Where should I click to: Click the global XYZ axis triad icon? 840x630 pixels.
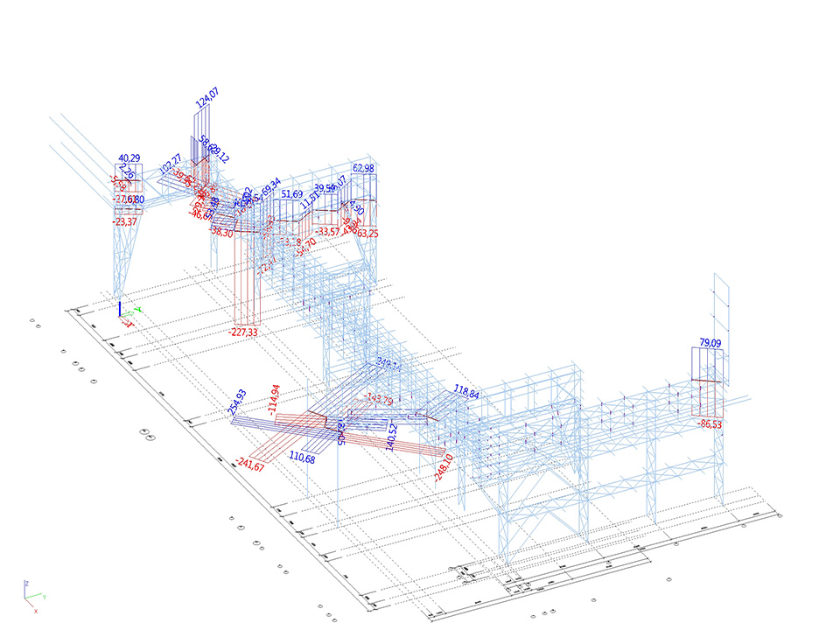[34, 595]
